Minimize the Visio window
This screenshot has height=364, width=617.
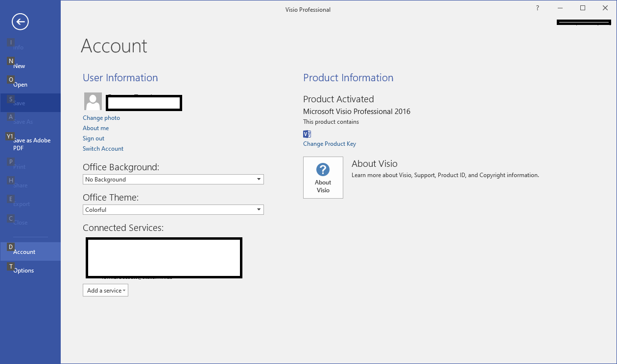560,8
